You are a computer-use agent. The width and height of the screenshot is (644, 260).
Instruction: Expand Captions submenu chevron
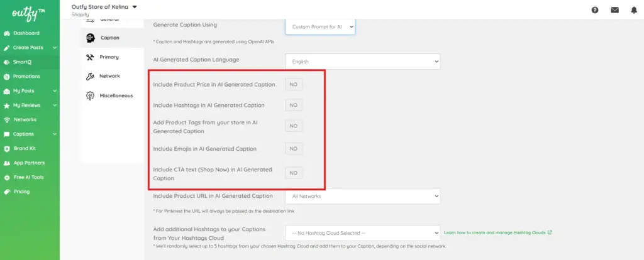coord(55,134)
